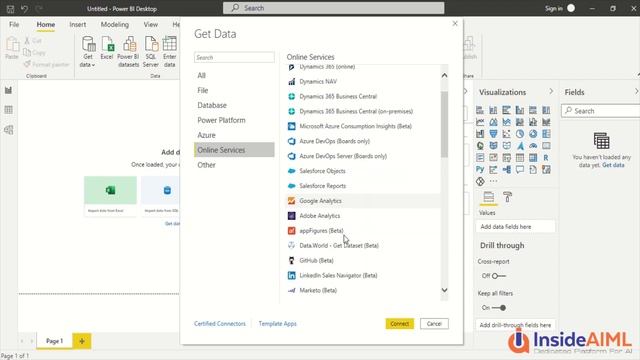Open the Get data ribbon button
This screenshot has height=360, width=640.
88,51
